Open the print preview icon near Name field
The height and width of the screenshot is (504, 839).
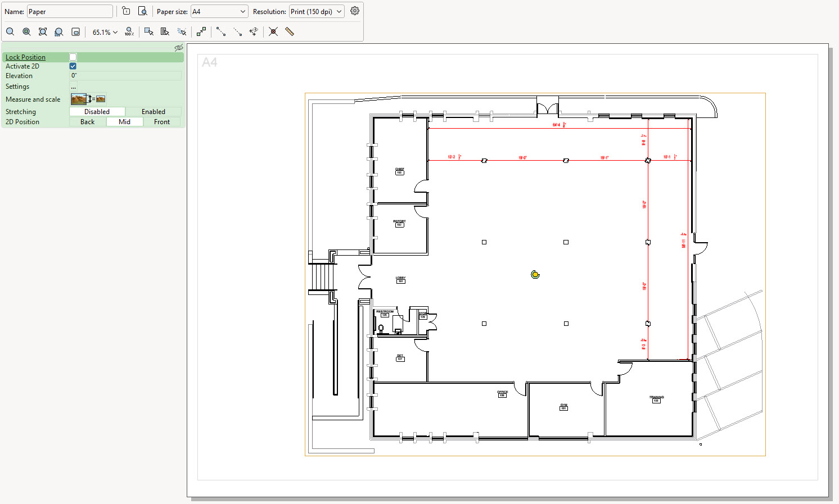click(143, 11)
